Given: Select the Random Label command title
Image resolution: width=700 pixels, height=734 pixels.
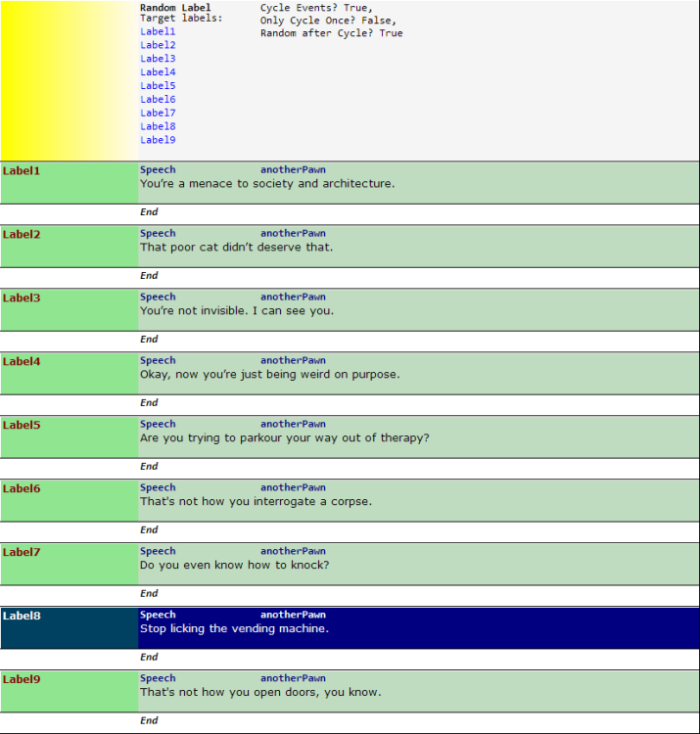Looking at the screenshot, I should click(175, 8).
